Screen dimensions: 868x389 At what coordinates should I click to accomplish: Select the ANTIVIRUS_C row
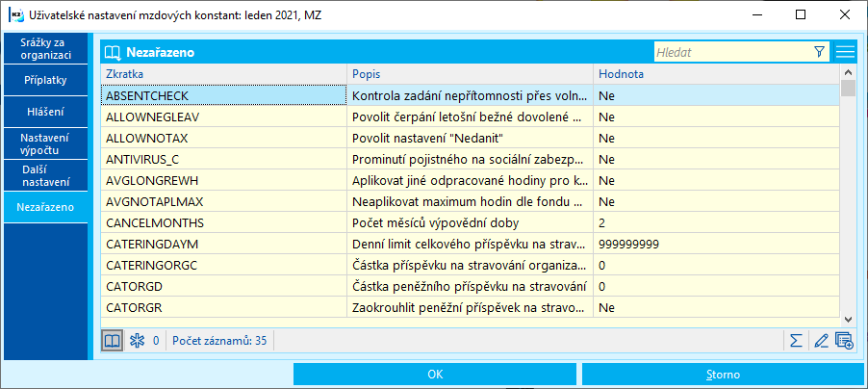[470, 160]
